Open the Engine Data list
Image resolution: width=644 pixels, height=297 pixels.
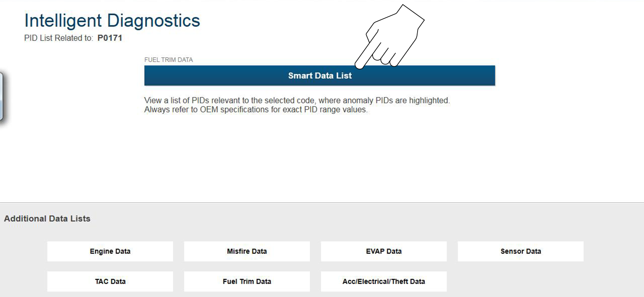click(110, 251)
